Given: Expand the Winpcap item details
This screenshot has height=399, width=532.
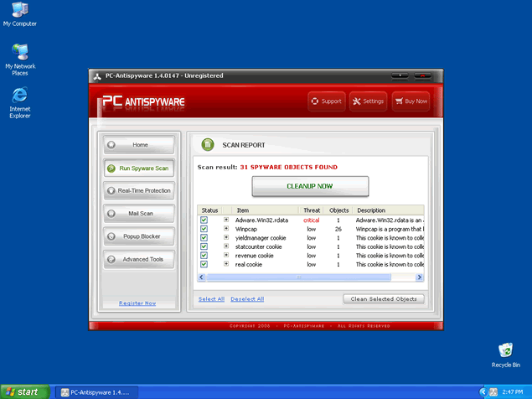Looking at the screenshot, I should (x=226, y=229).
